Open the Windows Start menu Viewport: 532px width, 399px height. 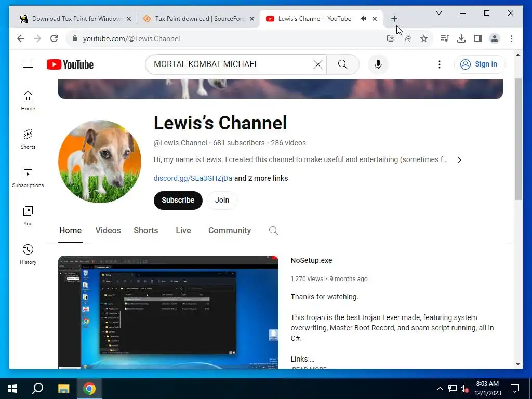tap(12, 389)
